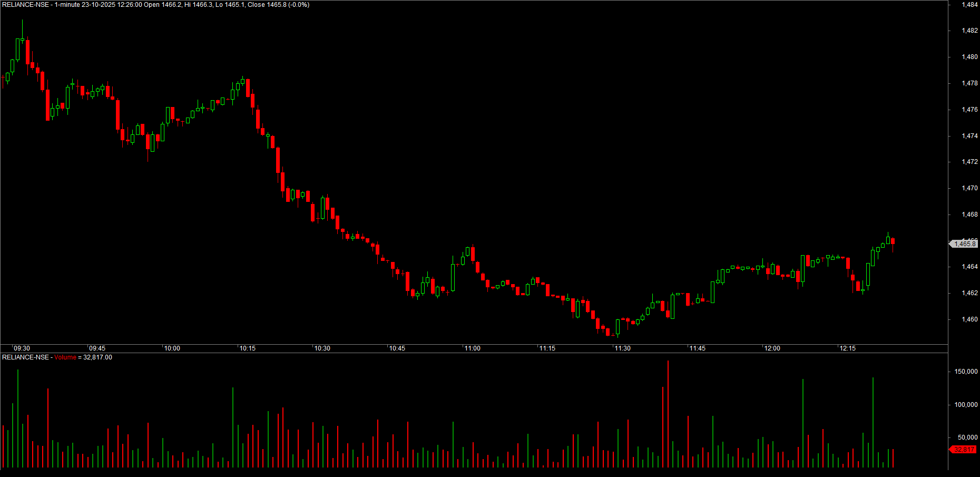
Task: Click the 11:00 time axis marker
Action: (473, 348)
